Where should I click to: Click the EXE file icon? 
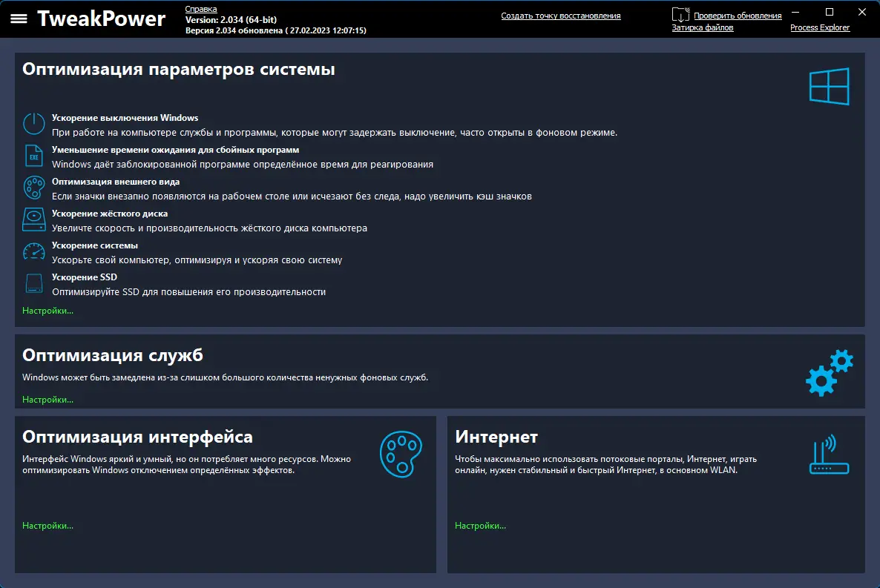coord(33,156)
